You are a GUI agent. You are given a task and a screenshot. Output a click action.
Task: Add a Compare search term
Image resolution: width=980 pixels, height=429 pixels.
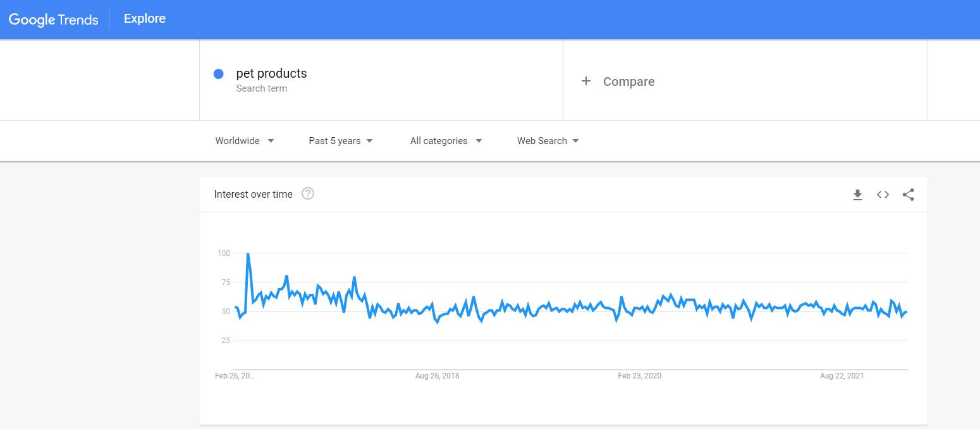tap(745, 81)
